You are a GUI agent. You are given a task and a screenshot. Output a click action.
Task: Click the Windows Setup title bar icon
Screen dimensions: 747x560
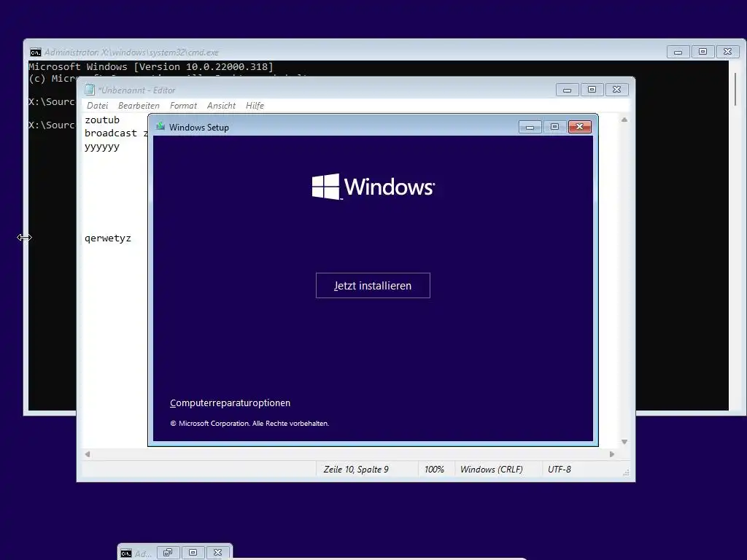click(160, 127)
